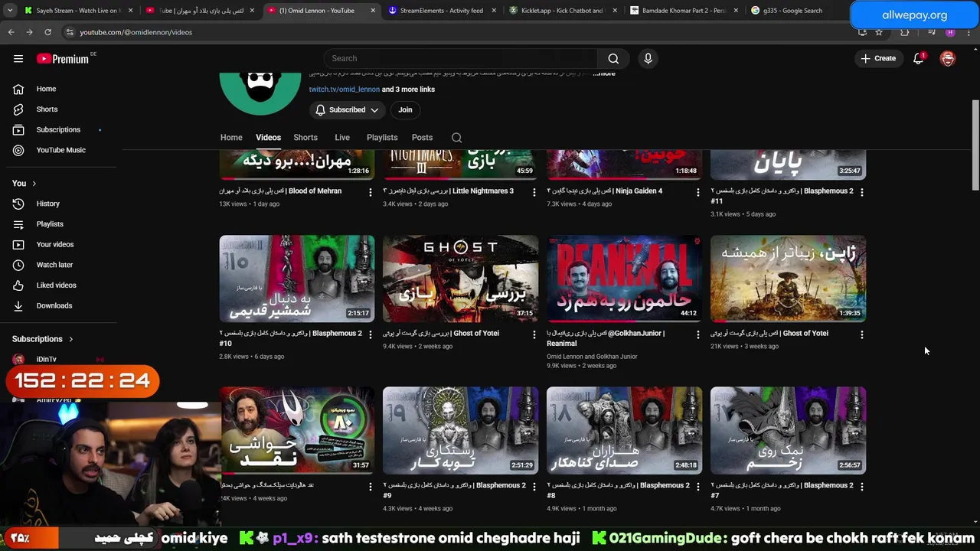Click the YouTube Premium logo
The image size is (980, 551).
pyautogui.click(x=63, y=59)
